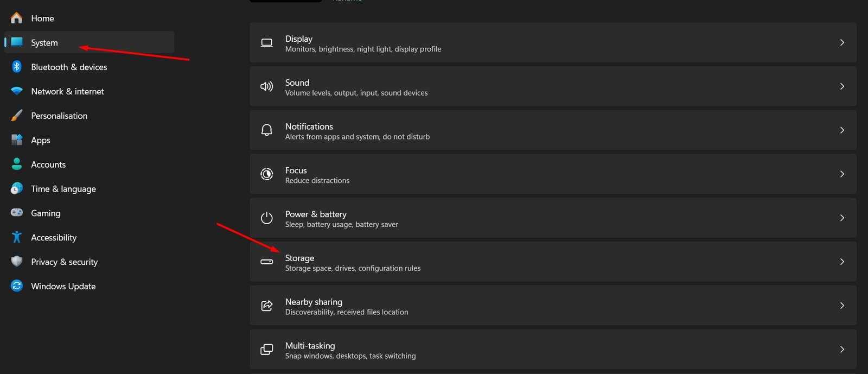Viewport: 868px width, 374px height.
Task: Open Storage using its right chevron
Action: coord(842,262)
